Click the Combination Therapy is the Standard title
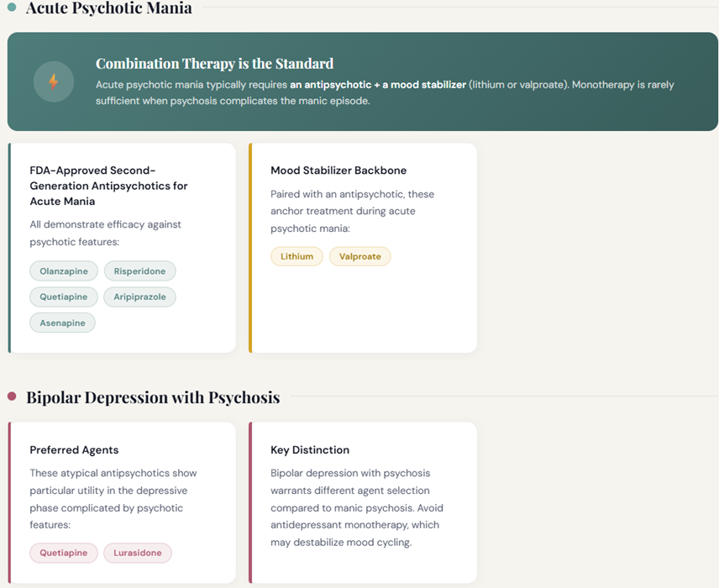Image resolution: width=719 pixels, height=588 pixels. coord(214,64)
